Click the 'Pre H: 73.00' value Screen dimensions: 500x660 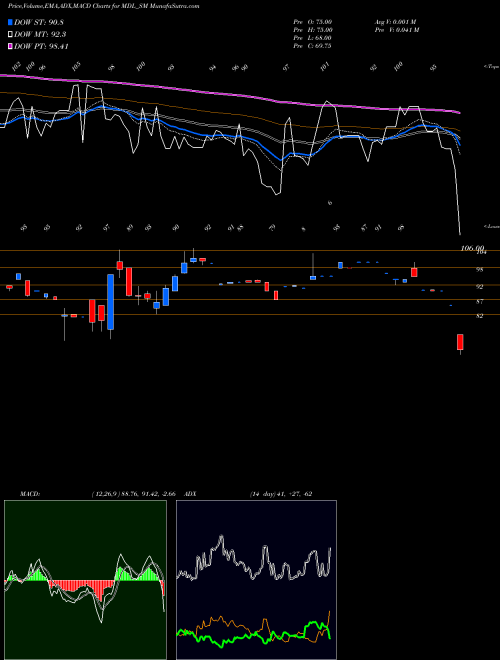(313, 30)
